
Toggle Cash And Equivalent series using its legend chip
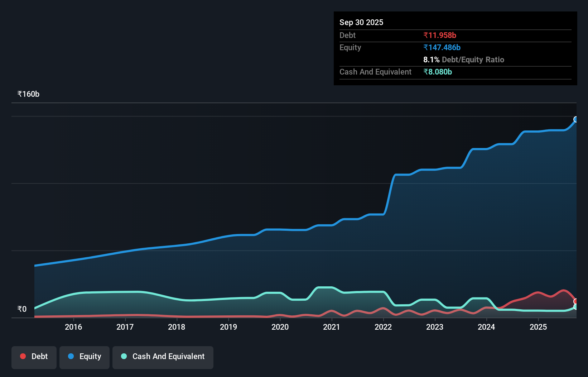[x=163, y=357]
